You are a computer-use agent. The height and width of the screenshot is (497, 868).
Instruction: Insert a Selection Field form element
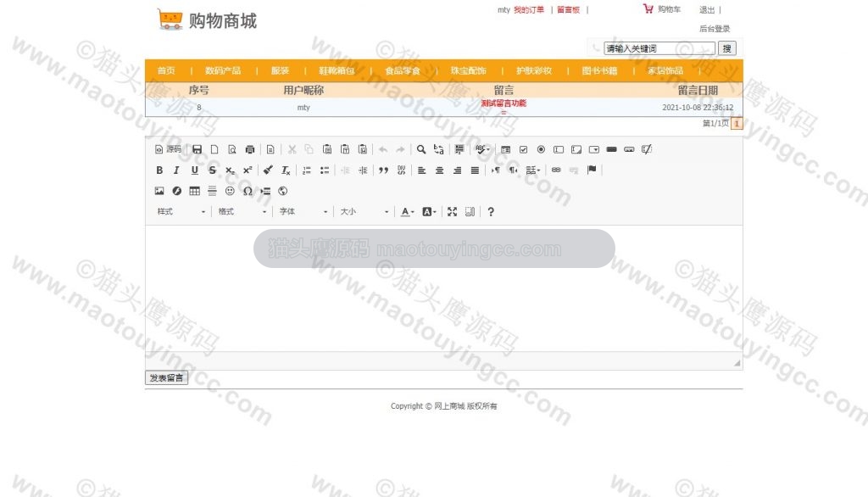pos(594,149)
